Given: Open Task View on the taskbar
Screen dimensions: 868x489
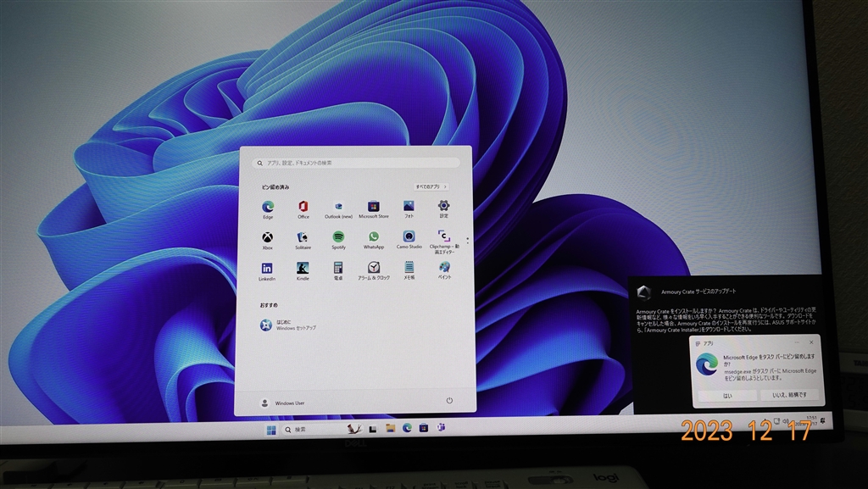Looking at the screenshot, I should [373, 429].
